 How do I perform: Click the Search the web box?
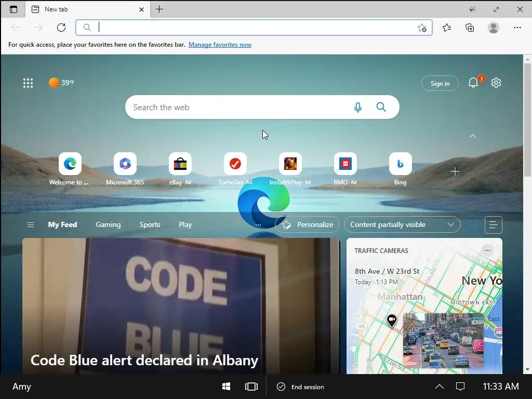point(262,107)
